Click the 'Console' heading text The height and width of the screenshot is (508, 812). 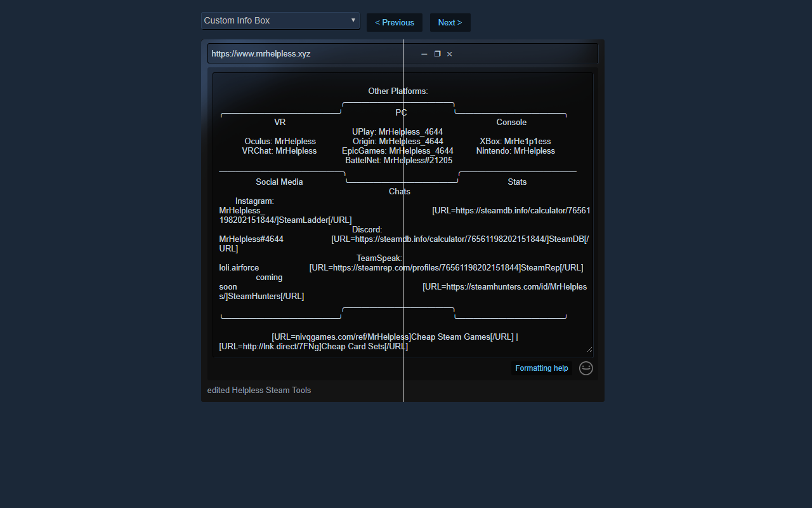[x=511, y=123]
